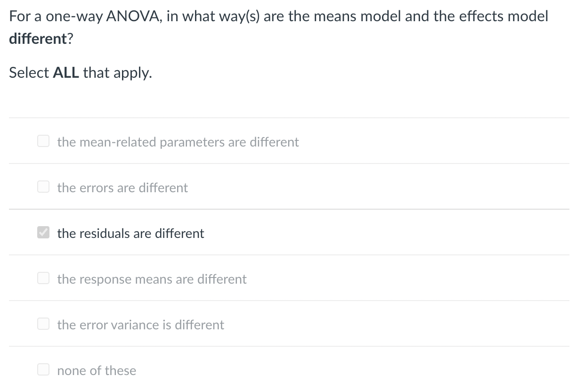585x392 pixels.
Task: Click the 'none of these' option label
Action: [96, 370]
